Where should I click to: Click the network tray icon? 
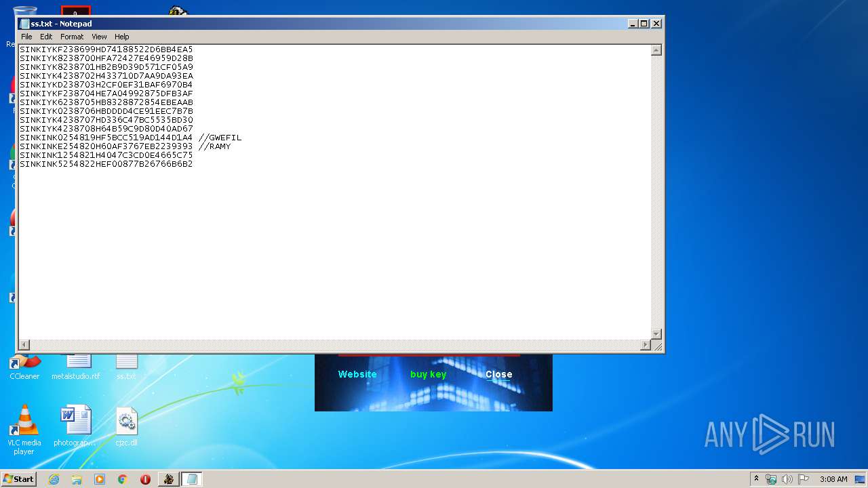tap(771, 479)
